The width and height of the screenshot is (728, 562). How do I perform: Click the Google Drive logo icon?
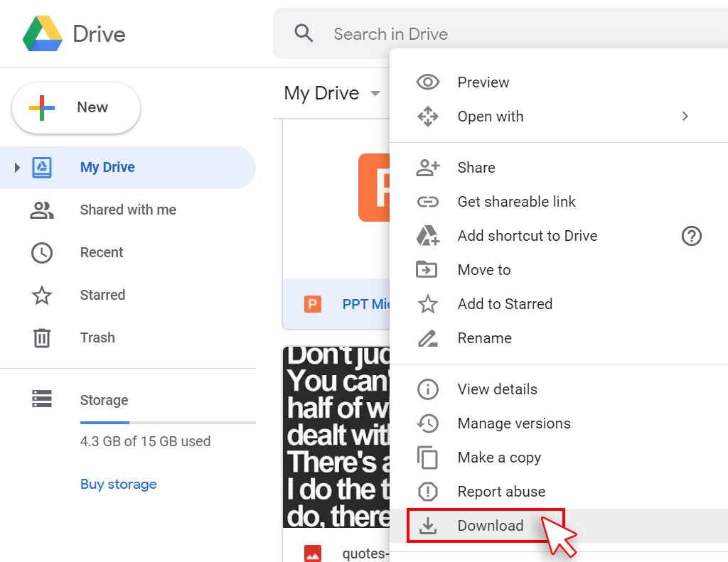[x=43, y=34]
